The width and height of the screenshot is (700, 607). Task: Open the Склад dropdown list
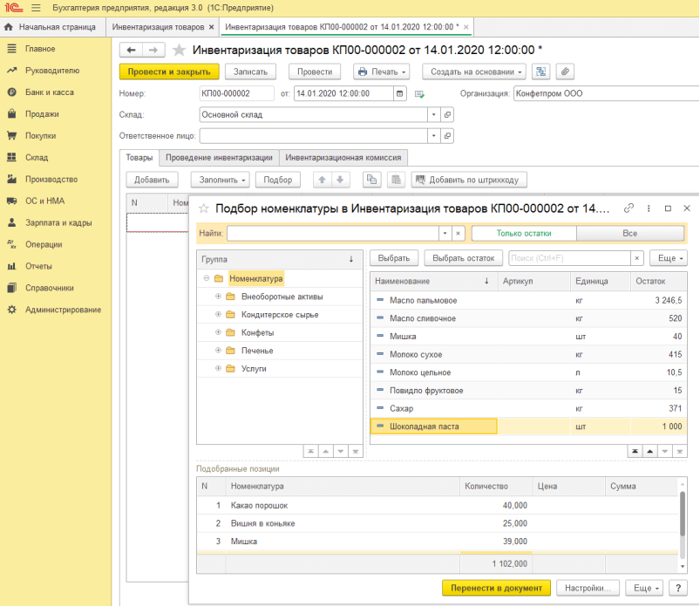(433, 115)
